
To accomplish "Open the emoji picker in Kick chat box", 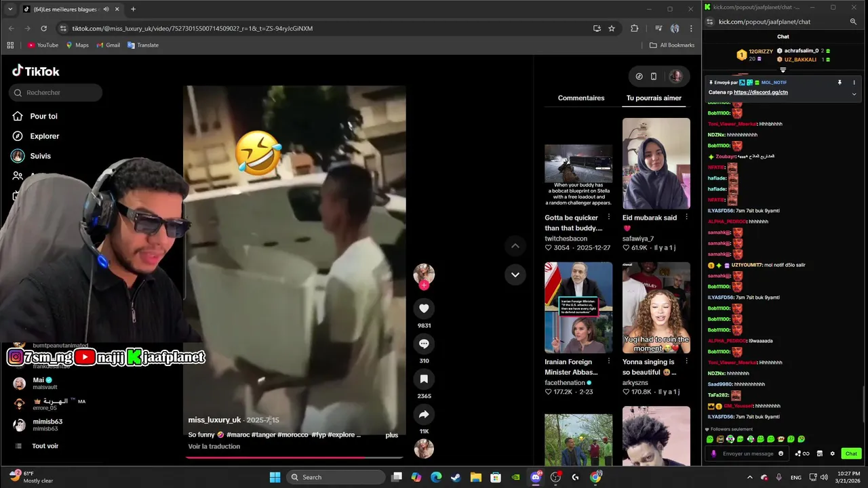I will (x=781, y=453).
